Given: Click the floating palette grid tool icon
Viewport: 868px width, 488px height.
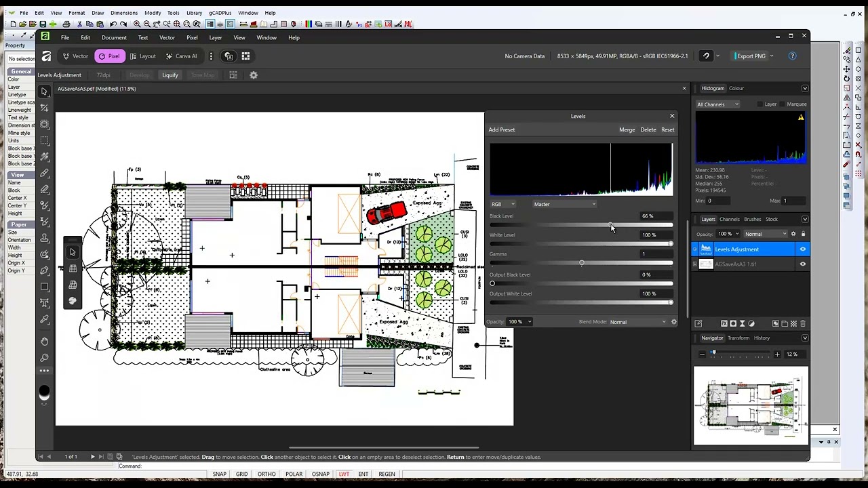Looking at the screenshot, I should pos(73,268).
